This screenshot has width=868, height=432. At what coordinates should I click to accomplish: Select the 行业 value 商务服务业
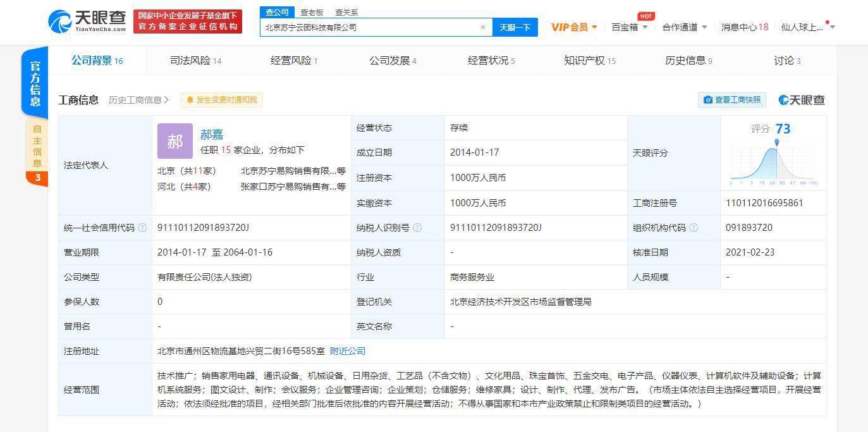[472, 277]
